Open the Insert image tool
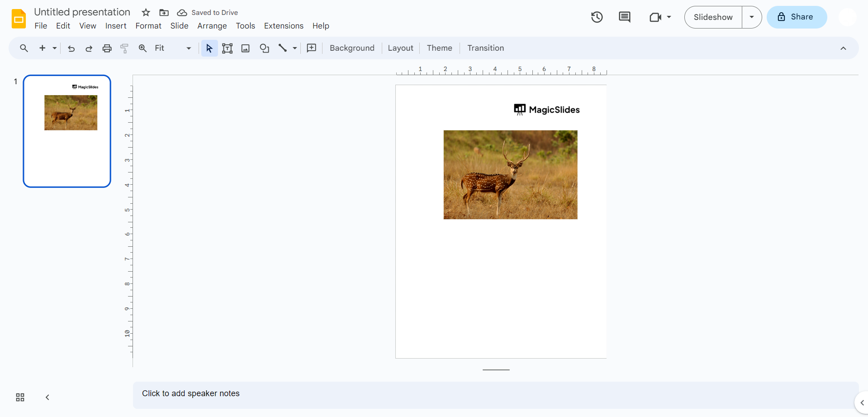This screenshot has width=868, height=417. point(245,48)
